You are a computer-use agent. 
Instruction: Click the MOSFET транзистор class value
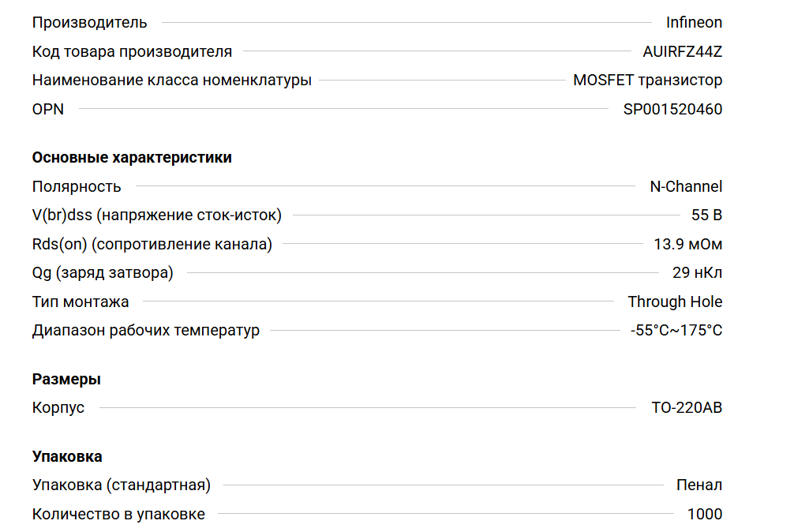coord(647,81)
